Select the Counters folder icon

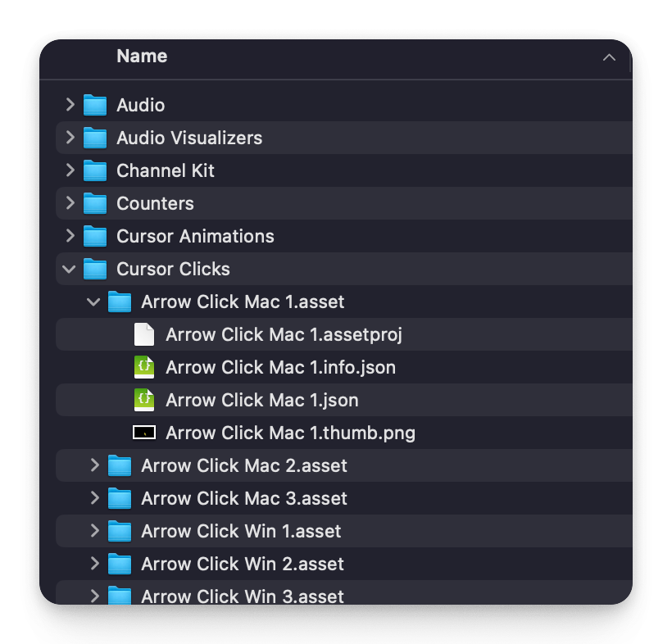point(94,203)
